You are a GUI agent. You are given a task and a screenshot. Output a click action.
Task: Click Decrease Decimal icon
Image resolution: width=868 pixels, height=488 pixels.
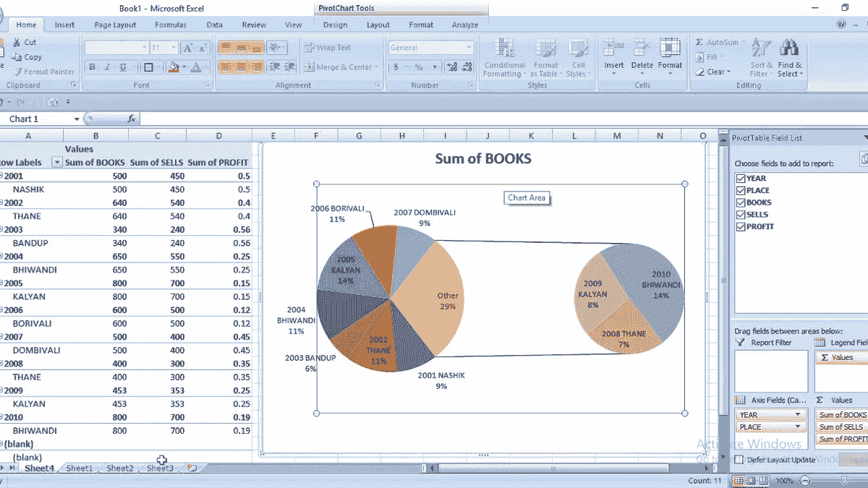click(x=467, y=67)
